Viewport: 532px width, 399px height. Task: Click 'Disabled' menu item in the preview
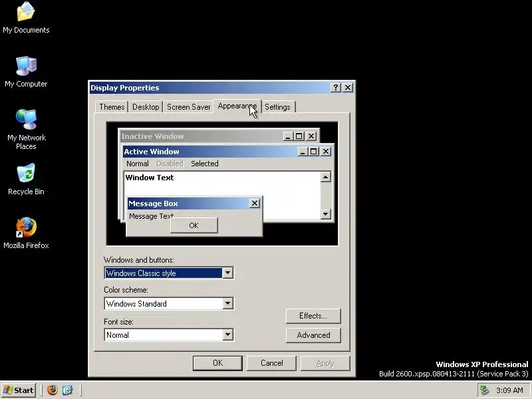click(x=170, y=164)
